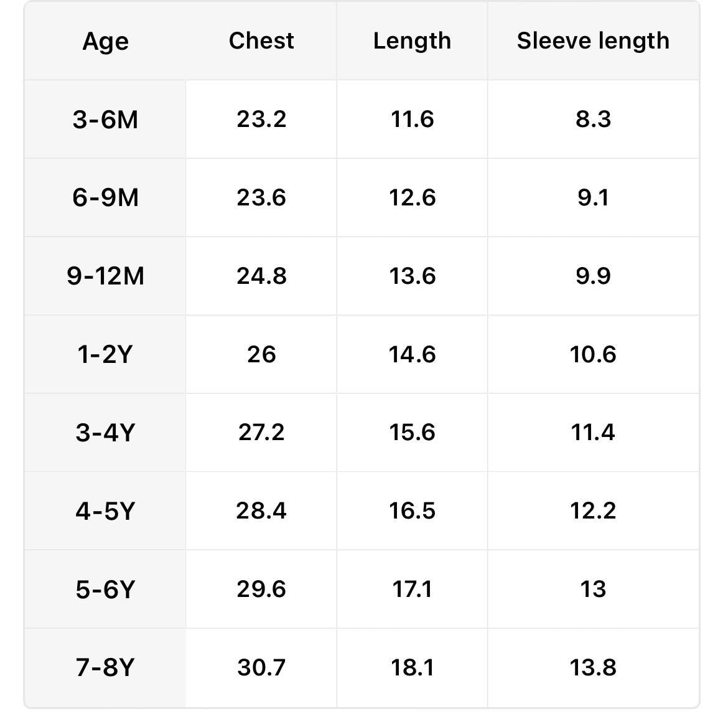The image size is (728, 714).
Task: Click the chest value 23.2
Action: [x=261, y=119]
